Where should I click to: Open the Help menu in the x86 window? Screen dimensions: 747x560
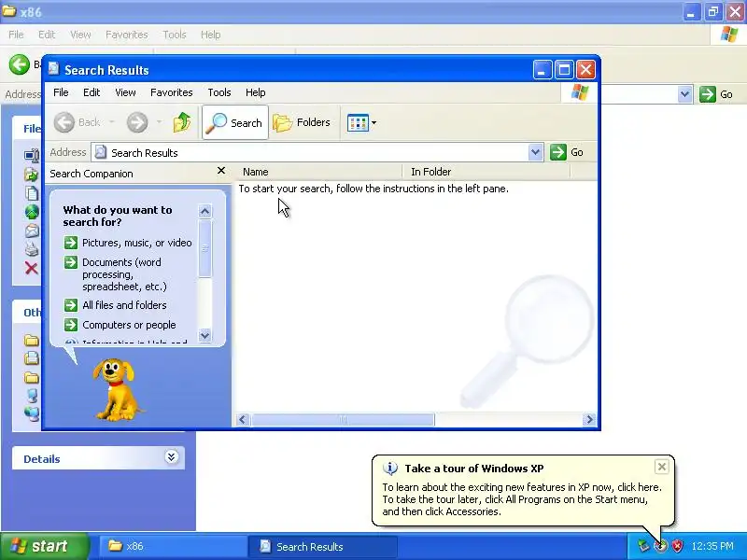click(x=211, y=35)
